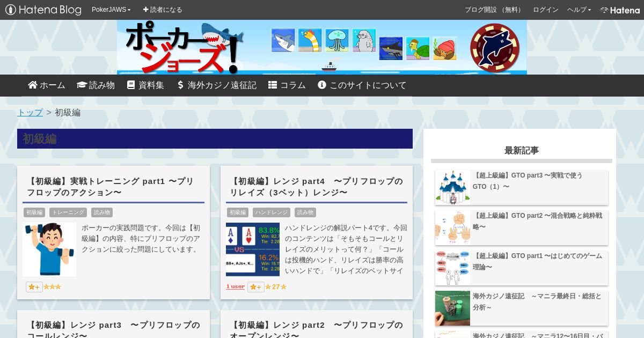Click the トップ breadcrumb link
Image resolution: width=644 pixels, height=338 pixels.
tap(30, 113)
